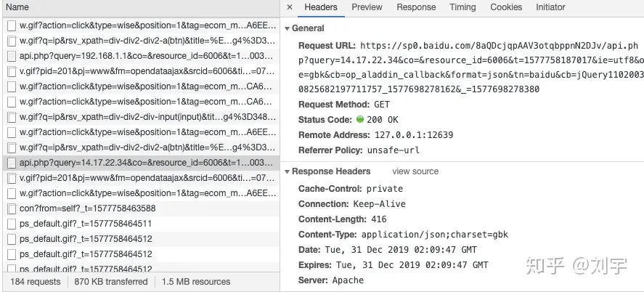Show the Timing tab
This screenshot has width=644, height=292.
[x=462, y=7]
